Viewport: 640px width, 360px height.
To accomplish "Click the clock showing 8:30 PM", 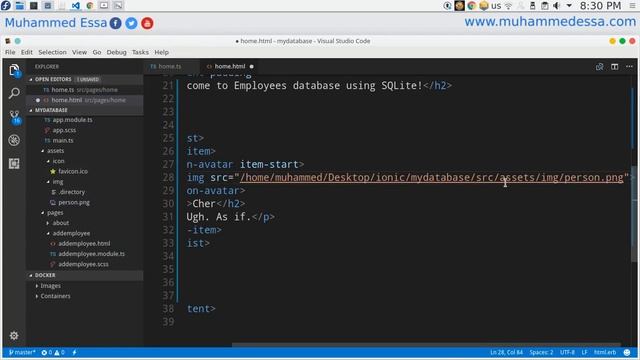I will pos(600,6).
